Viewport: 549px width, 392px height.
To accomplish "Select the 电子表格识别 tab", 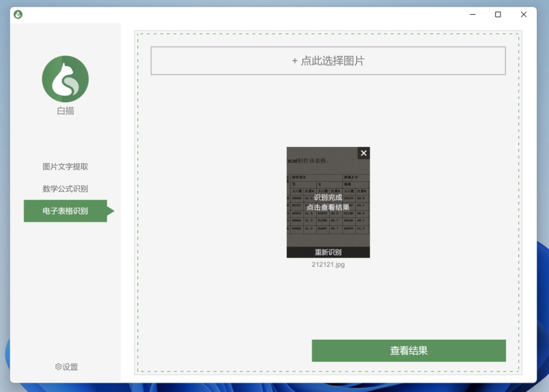I will click(x=66, y=211).
